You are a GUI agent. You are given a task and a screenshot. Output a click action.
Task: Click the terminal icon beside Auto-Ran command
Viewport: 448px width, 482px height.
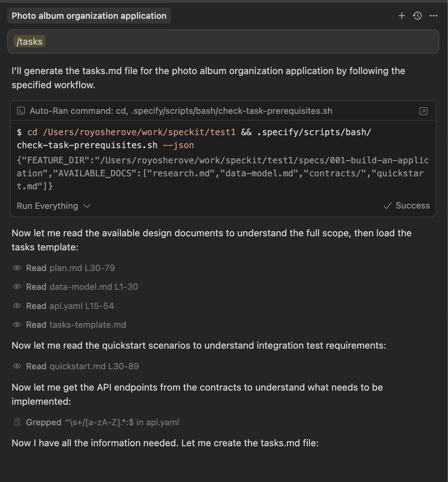click(21, 111)
